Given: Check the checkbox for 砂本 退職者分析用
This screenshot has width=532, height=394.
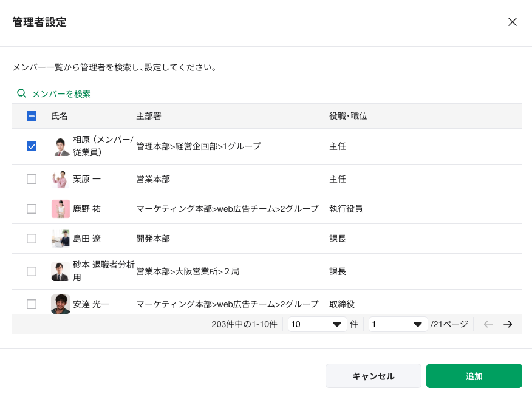Looking at the screenshot, I should [x=31, y=271].
